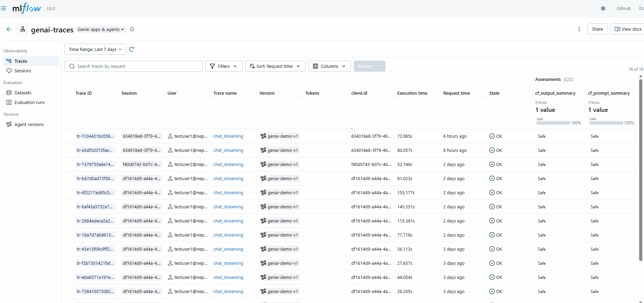644x303 pixels.
Task: Open the three-dot more options menu
Action: point(579,29)
